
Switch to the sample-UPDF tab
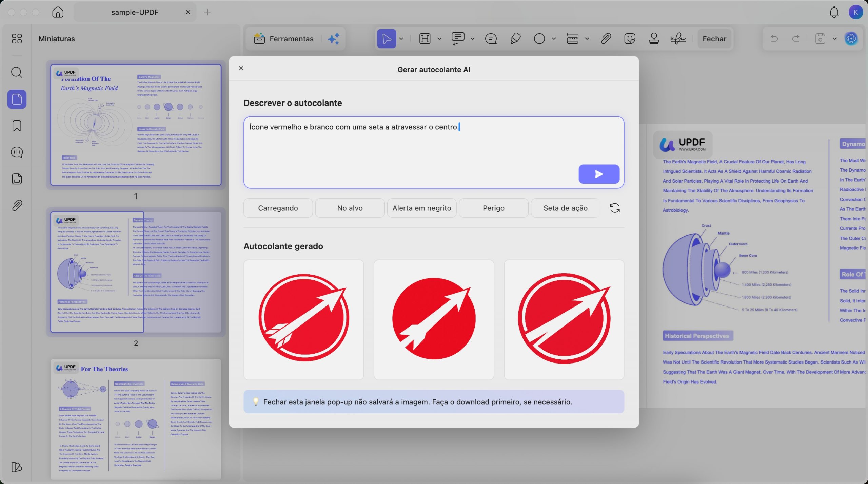[135, 12]
